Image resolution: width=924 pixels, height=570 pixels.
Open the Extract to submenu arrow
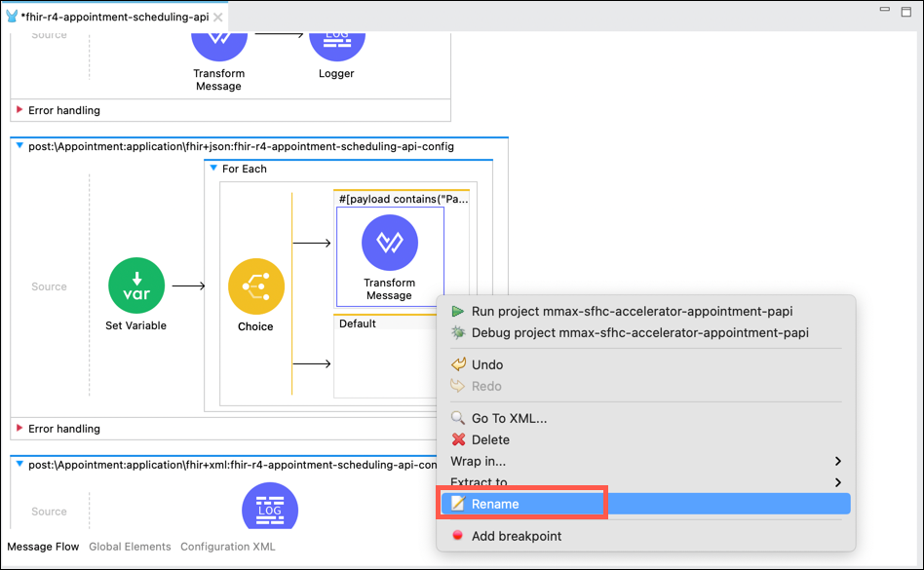click(x=837, y=482)
